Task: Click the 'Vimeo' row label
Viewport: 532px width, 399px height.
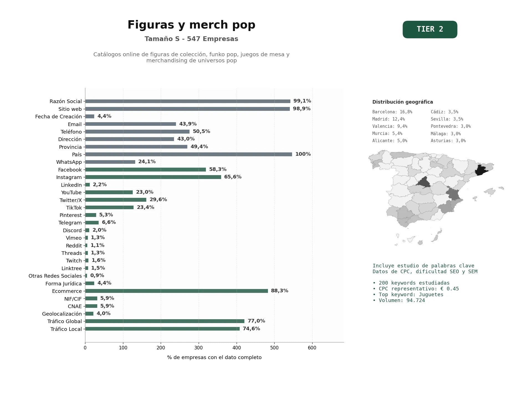Action: tap(74, 238)
